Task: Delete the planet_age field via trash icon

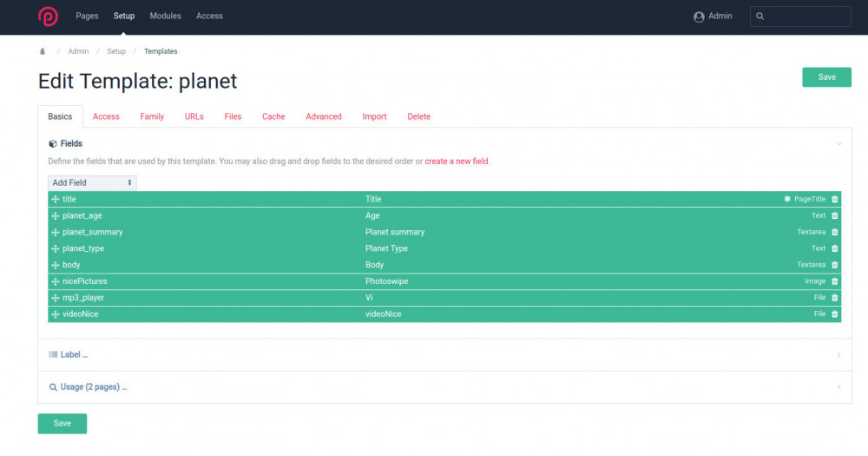Action: point(835,215)
